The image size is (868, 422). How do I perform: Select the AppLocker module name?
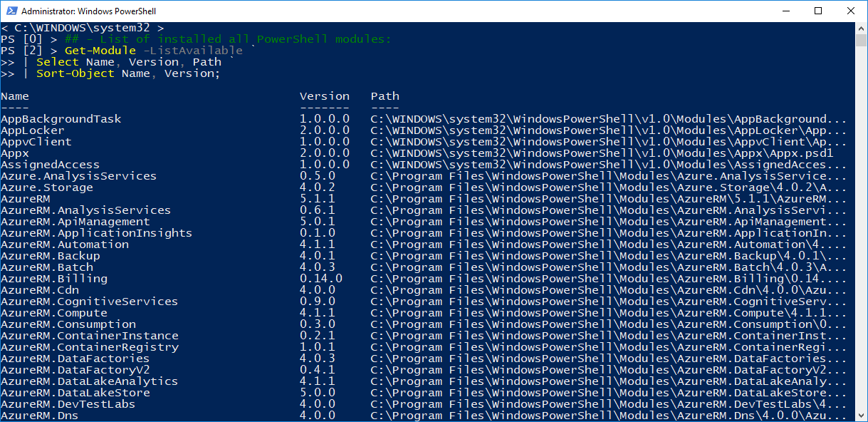point(33,130)
